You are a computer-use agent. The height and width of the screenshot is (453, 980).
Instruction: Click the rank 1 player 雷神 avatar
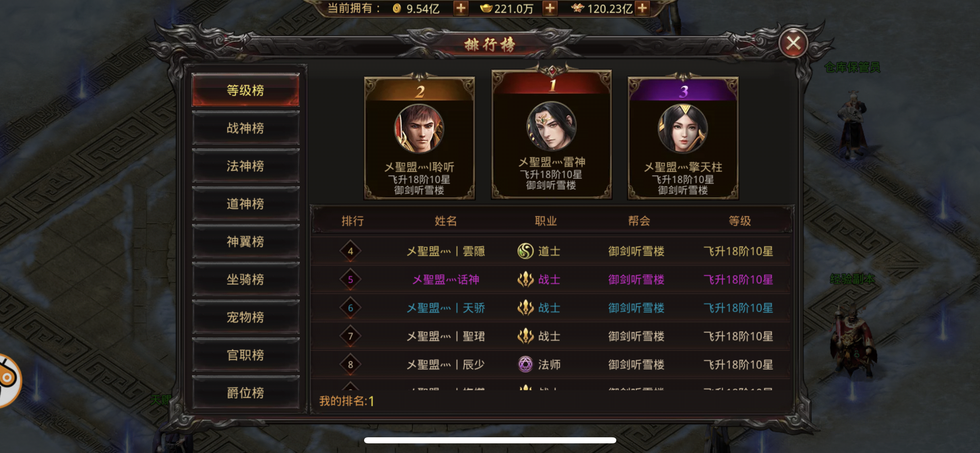[552, 126]
